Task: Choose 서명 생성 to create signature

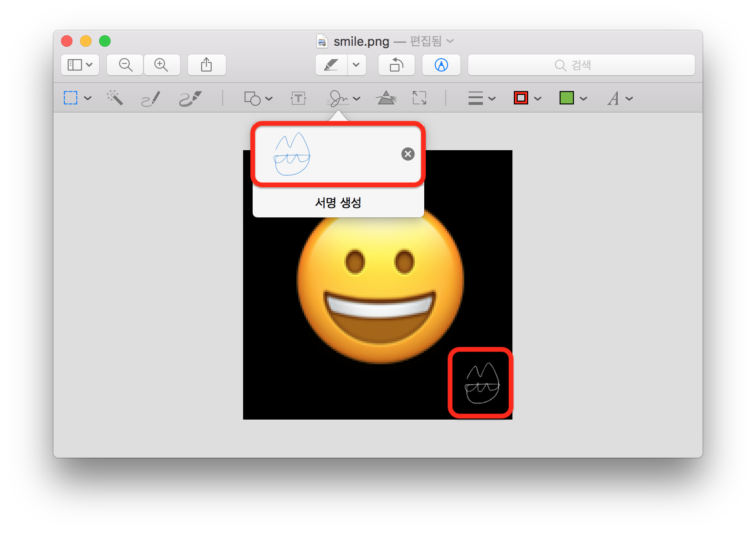Action: click(x=338, y=203)
